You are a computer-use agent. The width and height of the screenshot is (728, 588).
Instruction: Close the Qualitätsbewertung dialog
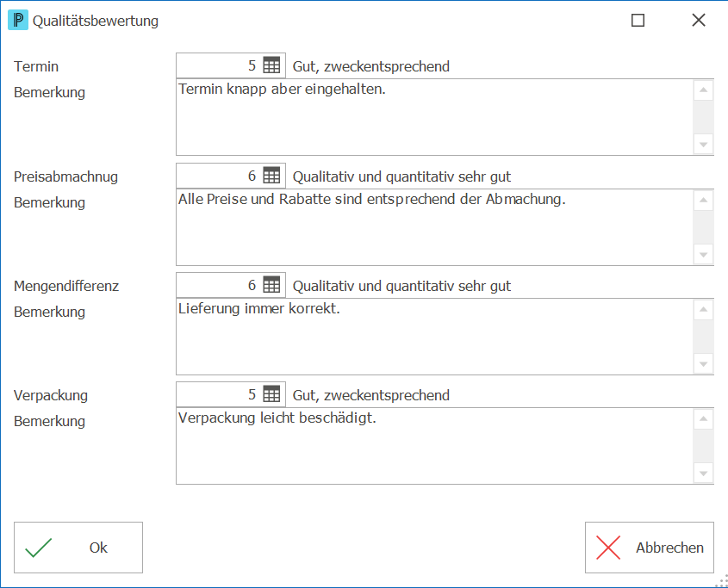click(x=699, y=20)
